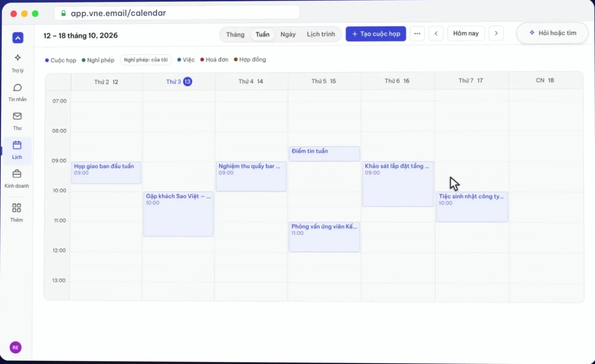Screen dimensions: 595x364
Task: Select the Thứ 3 13 day header
Action: click(x=179, y=82)
